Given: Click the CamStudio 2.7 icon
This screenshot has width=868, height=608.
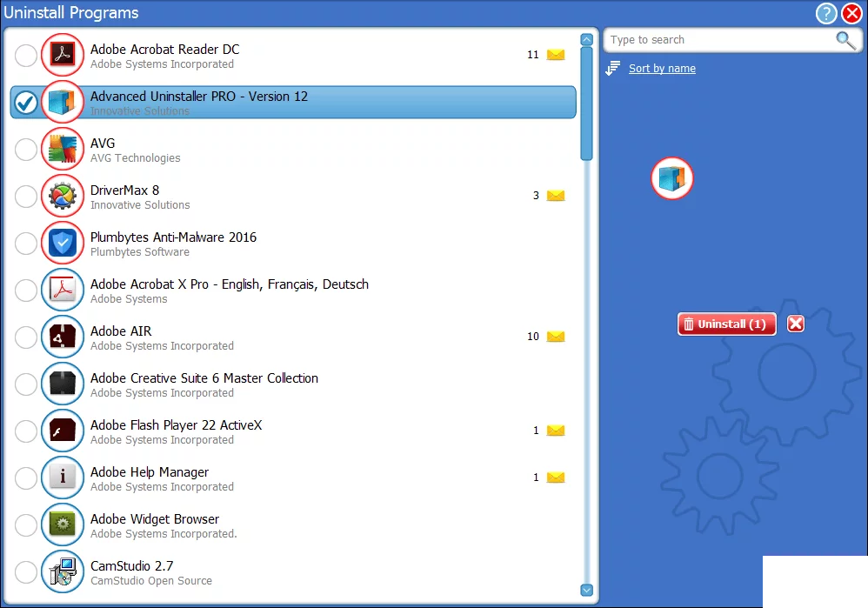Looking at the screenshot, I should coord(63,572).
